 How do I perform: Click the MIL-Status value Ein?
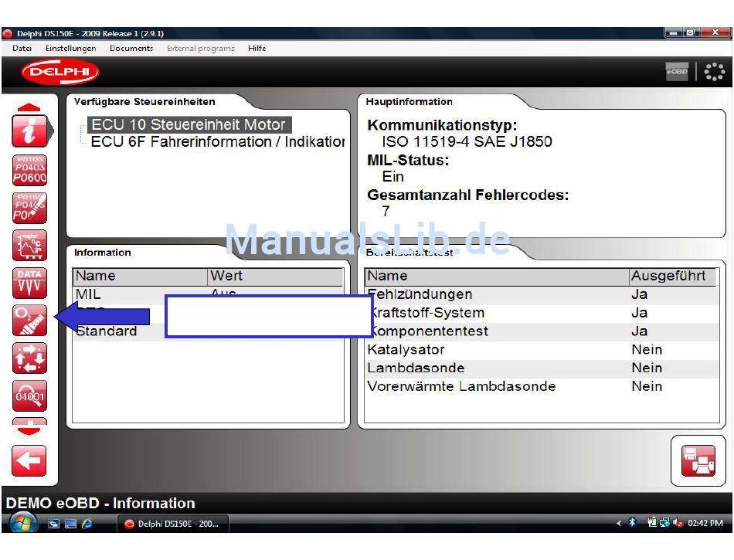392,176
